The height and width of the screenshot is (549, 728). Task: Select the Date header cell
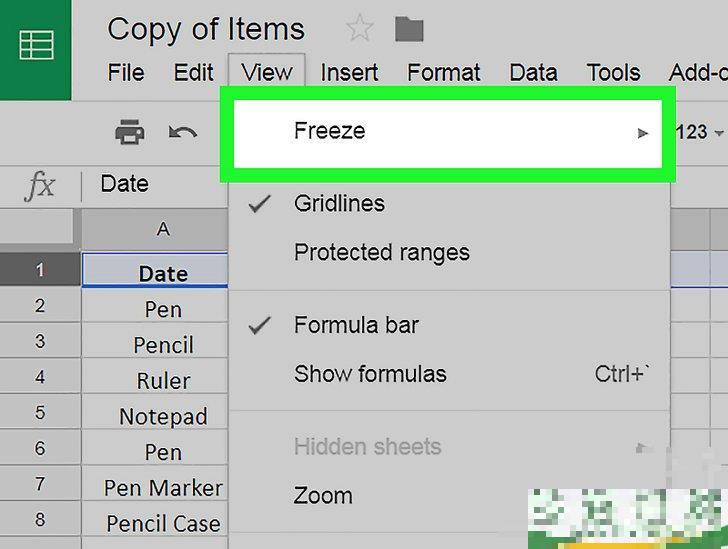(x=163, y=274)
